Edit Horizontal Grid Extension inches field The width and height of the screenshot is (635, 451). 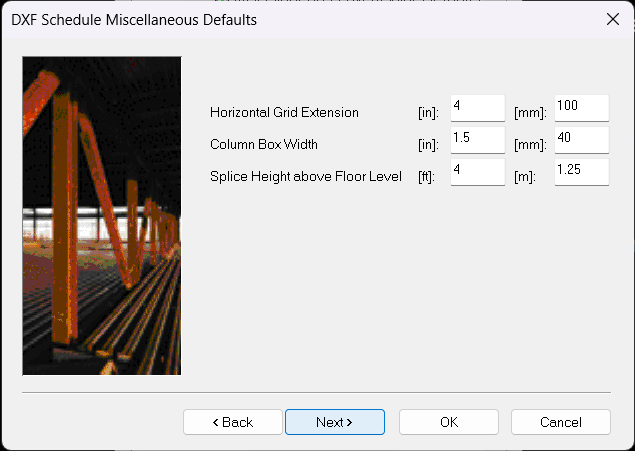point(478,108)
